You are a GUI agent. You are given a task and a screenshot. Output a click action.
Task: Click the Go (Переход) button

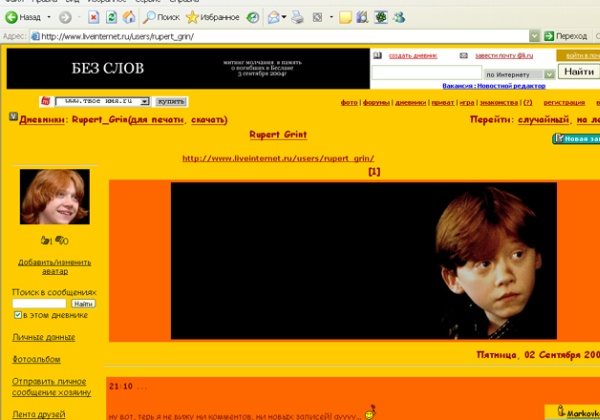coord(566,36)
